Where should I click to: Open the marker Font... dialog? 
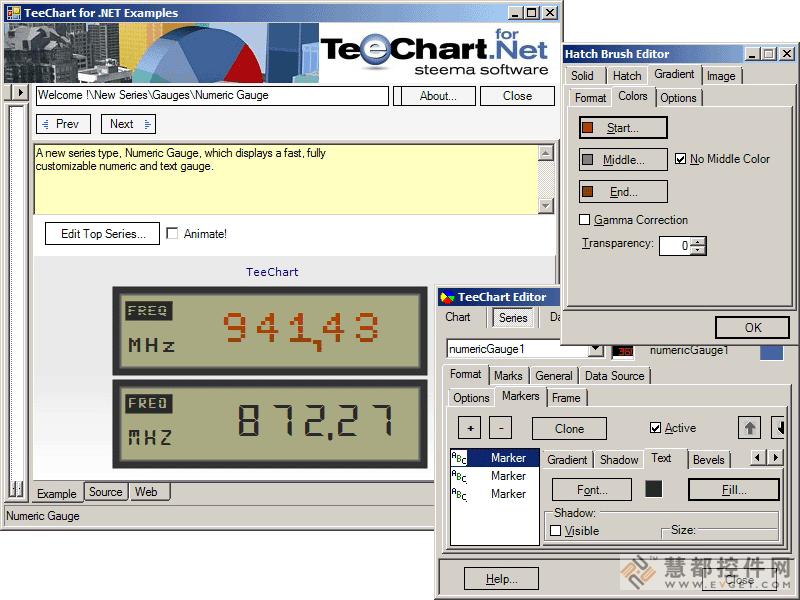[x=592, y=490]
